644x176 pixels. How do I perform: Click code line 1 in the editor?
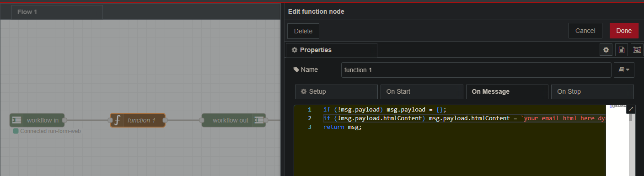point(384,110)
